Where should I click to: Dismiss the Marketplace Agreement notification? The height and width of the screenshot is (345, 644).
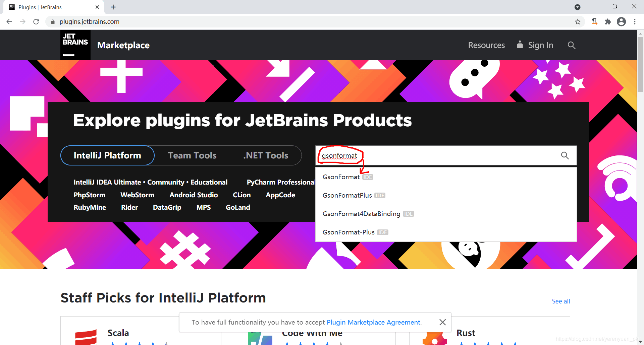pos(442,322)
